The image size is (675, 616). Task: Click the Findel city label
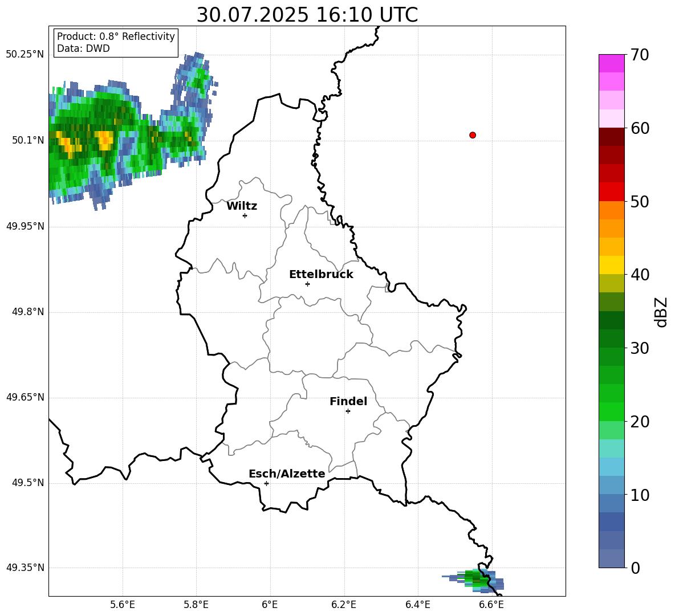[x=348, y=401]
